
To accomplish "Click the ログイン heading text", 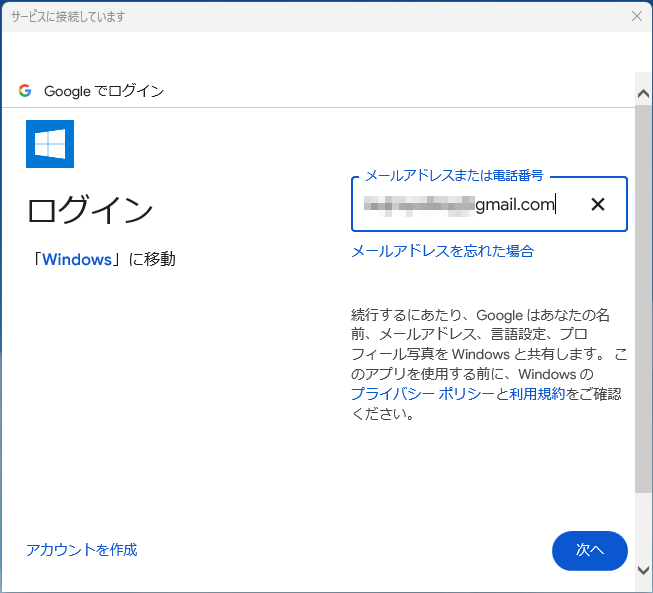I will point(90,209).
